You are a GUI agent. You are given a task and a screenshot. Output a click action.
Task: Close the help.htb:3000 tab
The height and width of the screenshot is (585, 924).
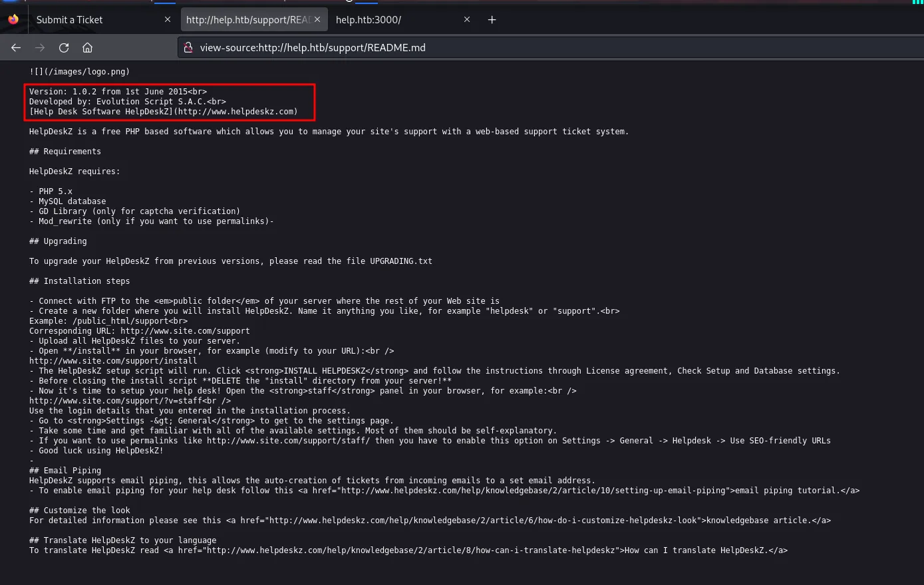[467, 20]
